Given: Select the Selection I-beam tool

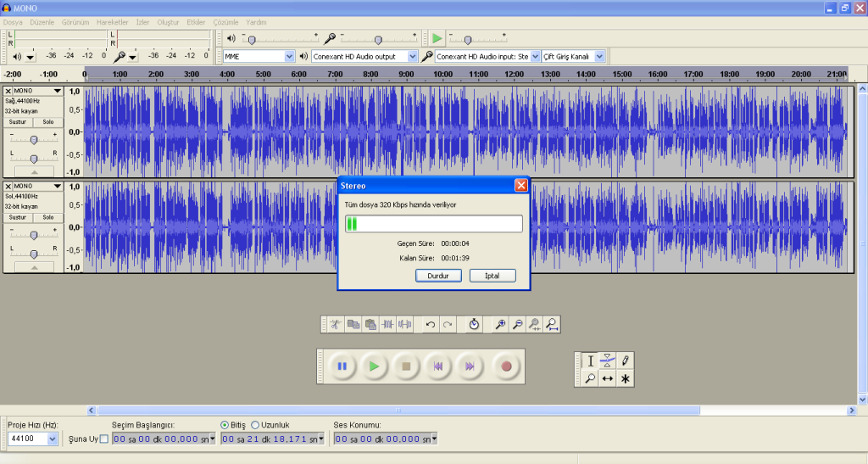Looking at the screenshot, I should coord(590,361).
